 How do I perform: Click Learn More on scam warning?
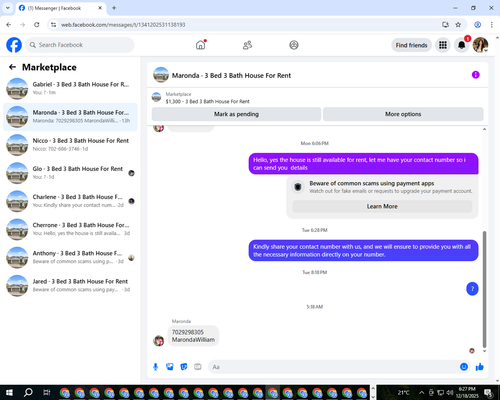tap(382, 206)
